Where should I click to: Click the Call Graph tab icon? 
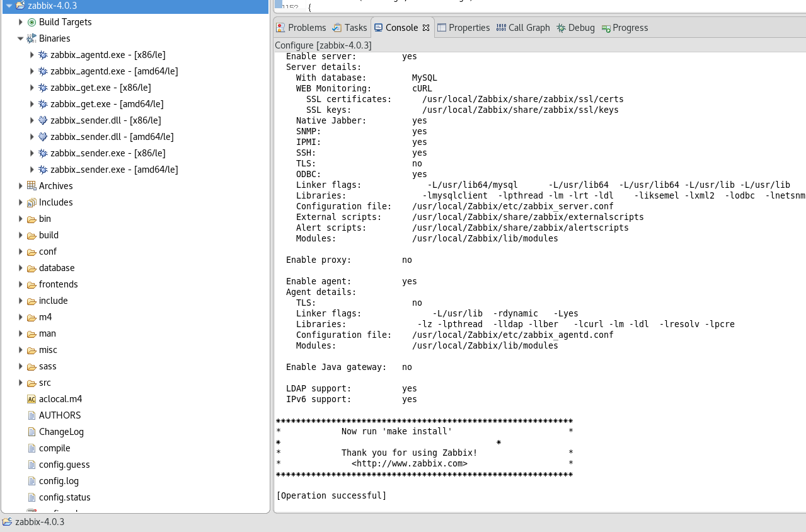point(501,28)
